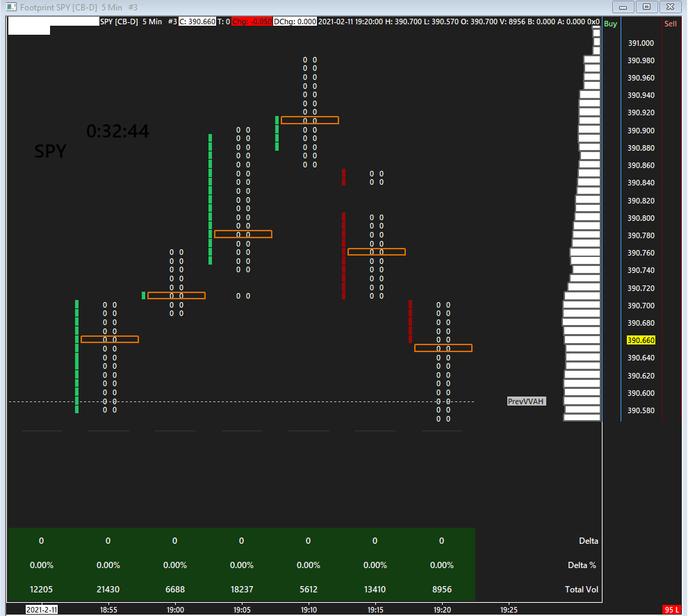Viewport: 688px width, 616px height.
Task: Click the DChg: 0.000 header value
Action: click(295, 22)
